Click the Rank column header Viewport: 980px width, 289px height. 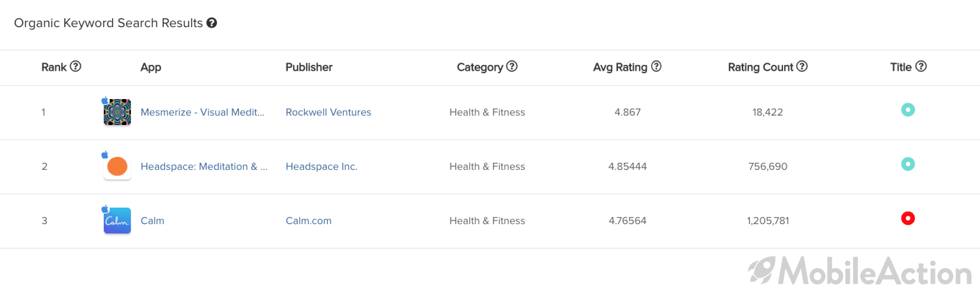[54, 67]
